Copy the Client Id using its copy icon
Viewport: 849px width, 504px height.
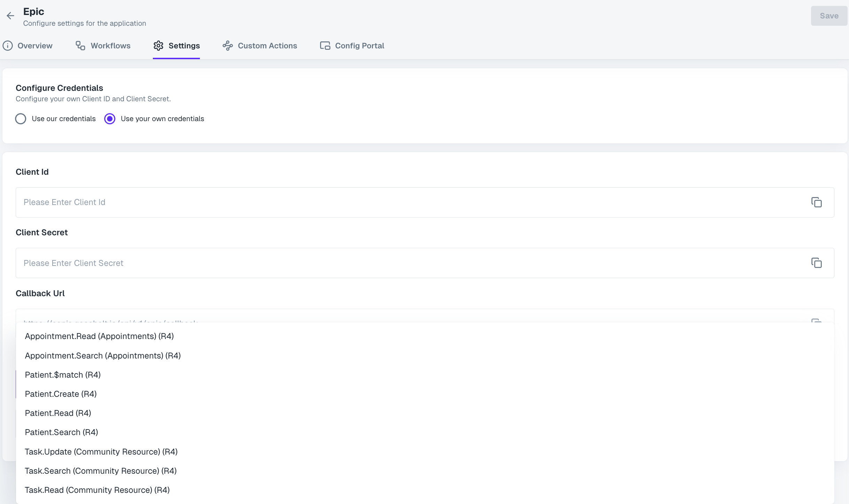coord(817,202)
